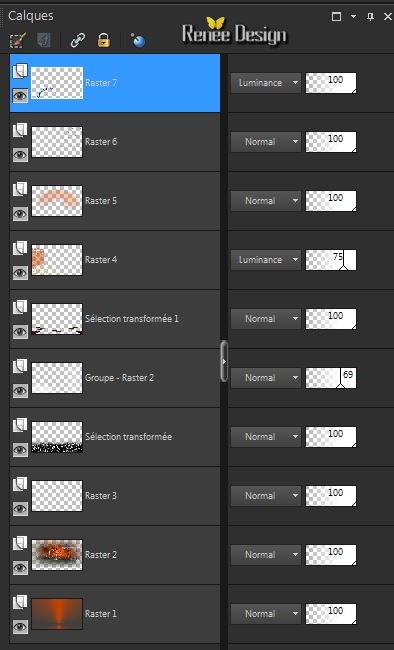Select the Raster 3 layer name
This screenshot has width=394, height=650.
click(x=101, y=496)
